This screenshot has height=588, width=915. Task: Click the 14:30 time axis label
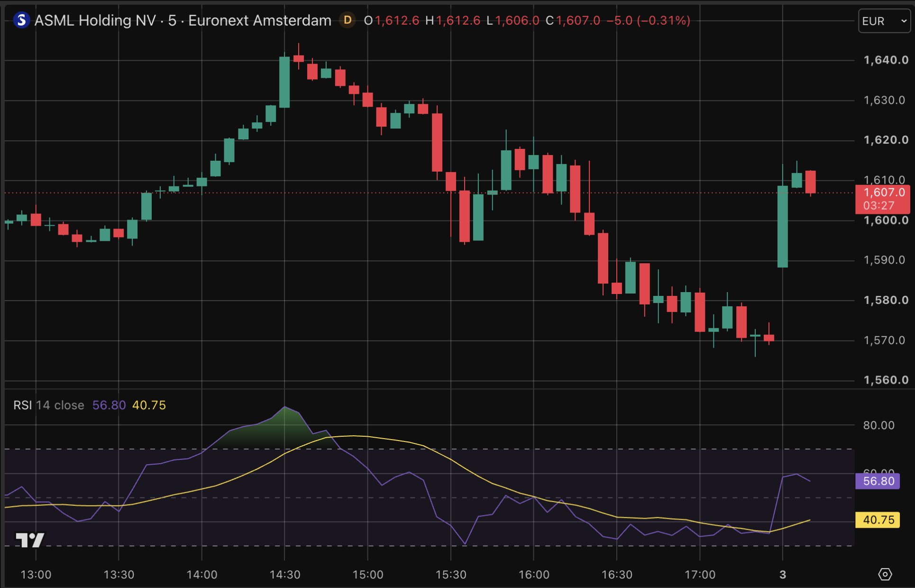[x=285, y=575]
